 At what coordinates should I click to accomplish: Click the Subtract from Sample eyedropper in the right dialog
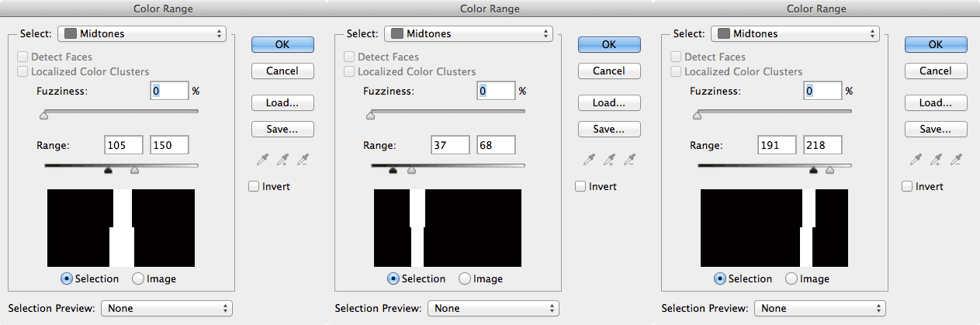tap(956, 160)
